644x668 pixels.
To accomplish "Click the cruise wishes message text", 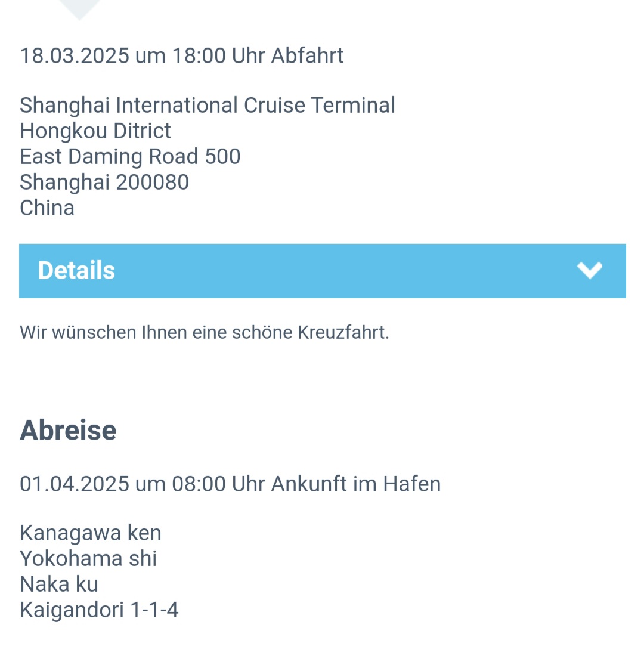I will pos(204,333).
